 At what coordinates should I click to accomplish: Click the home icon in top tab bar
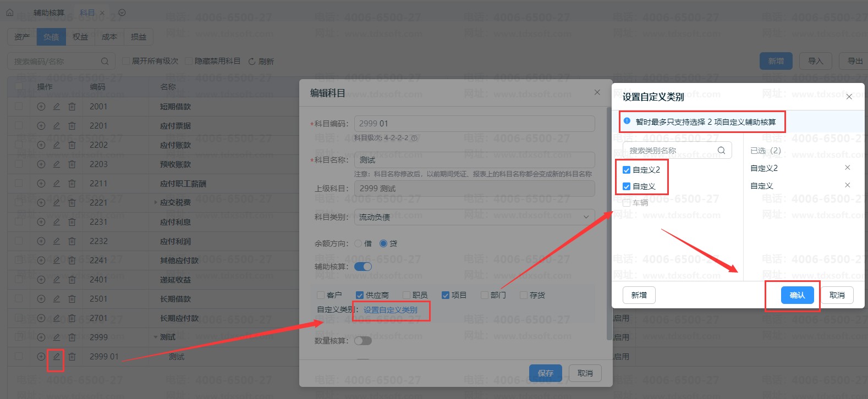pos(10,12)
